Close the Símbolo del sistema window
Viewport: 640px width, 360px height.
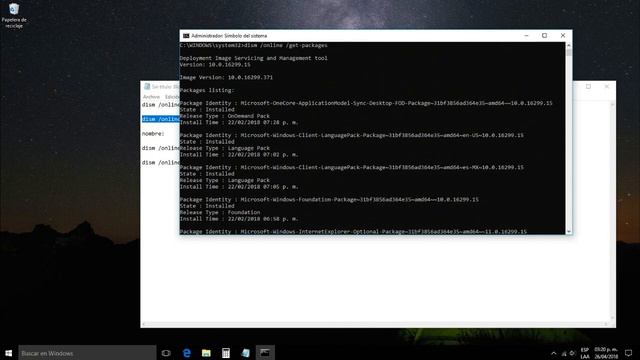(563, 36)
